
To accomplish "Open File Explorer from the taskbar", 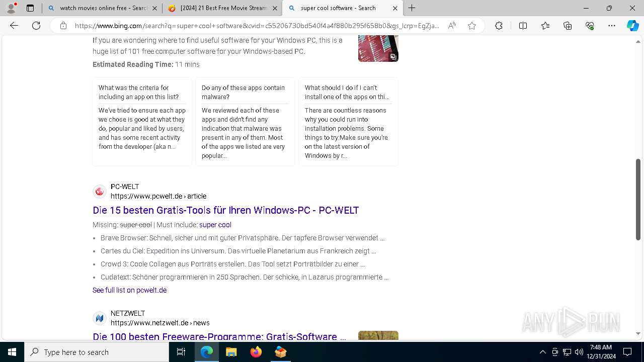I will 231,352.
